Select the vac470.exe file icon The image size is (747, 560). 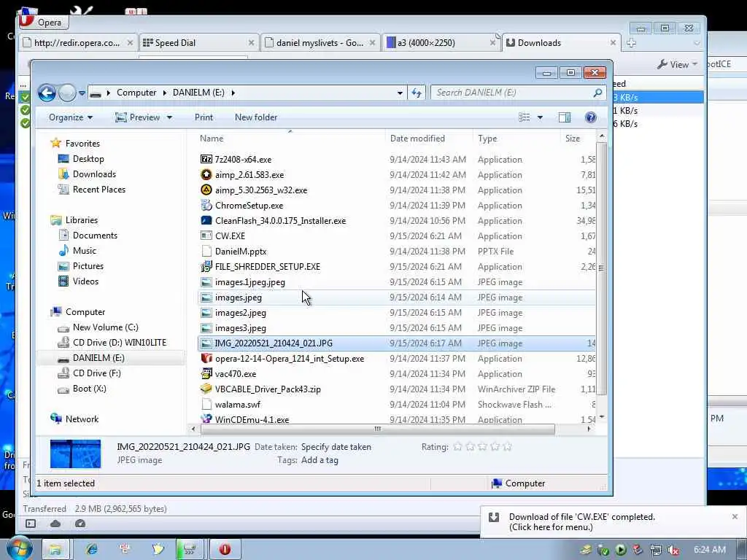click(x=206, y=373)
